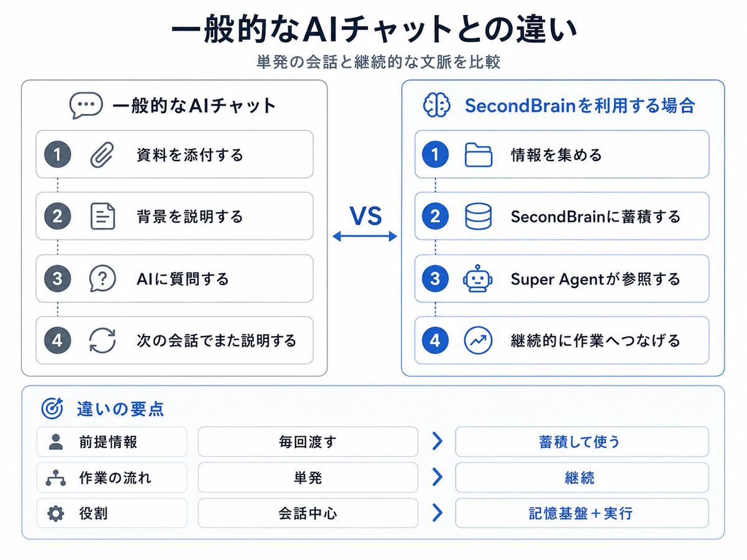The width and height of the screenshot is (747, 560).
Task: Click the question bubble icon for AIに質問する
Action: (x=103, y=278)
